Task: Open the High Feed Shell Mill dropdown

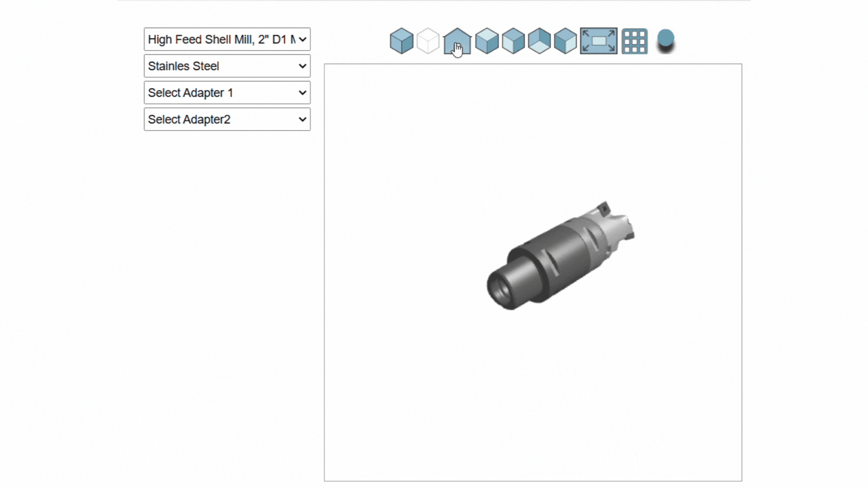Action: click(x=222, y=39)
